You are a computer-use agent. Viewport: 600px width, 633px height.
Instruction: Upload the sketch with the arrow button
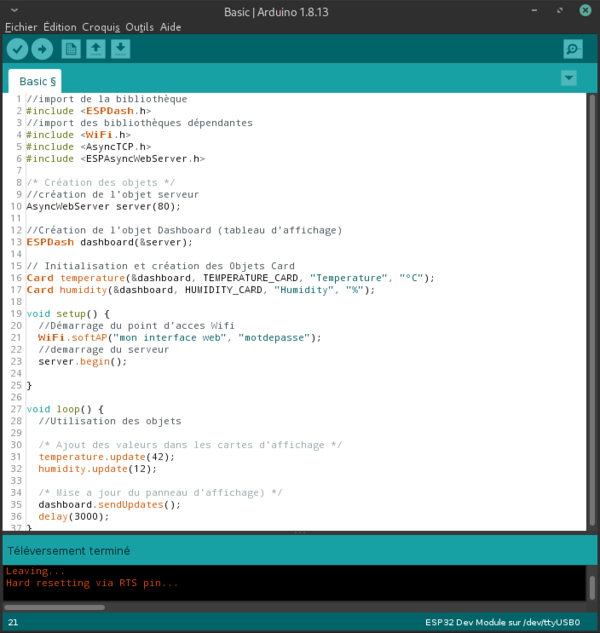[42, 49]
